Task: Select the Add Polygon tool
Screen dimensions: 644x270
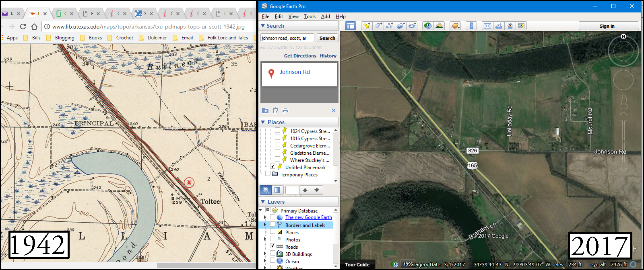Action: coord(378,26)
